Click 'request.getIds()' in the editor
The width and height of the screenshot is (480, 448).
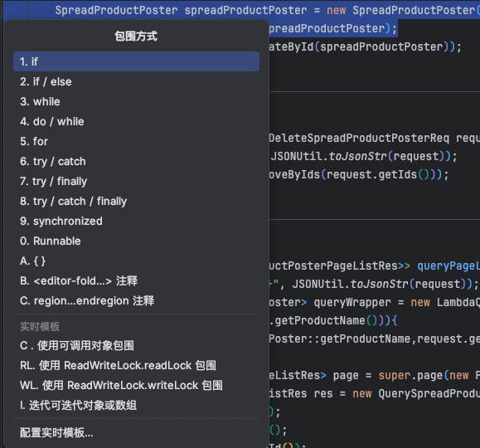pos(378,175)
